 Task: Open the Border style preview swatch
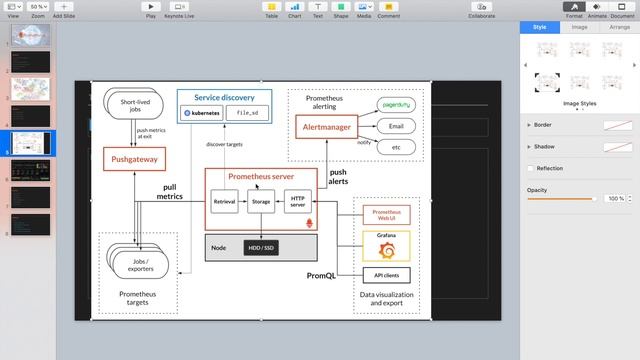(618, 126)
